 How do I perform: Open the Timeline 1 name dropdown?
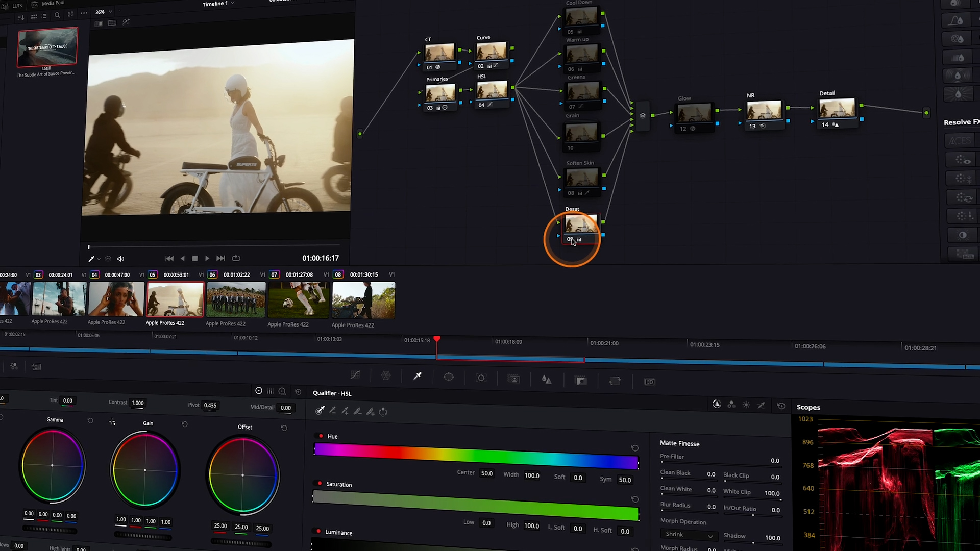(218, 4)
